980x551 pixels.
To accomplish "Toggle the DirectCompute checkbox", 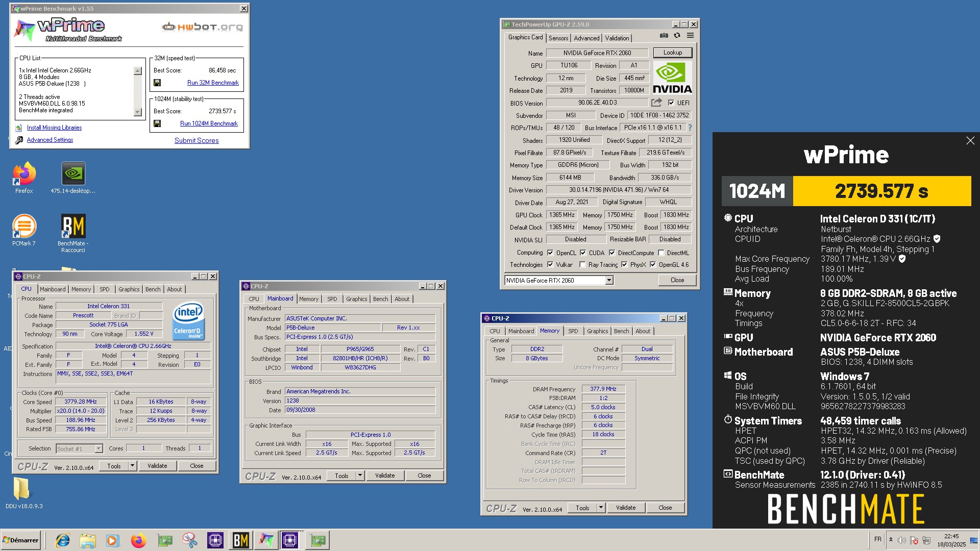I will (612, 253).
